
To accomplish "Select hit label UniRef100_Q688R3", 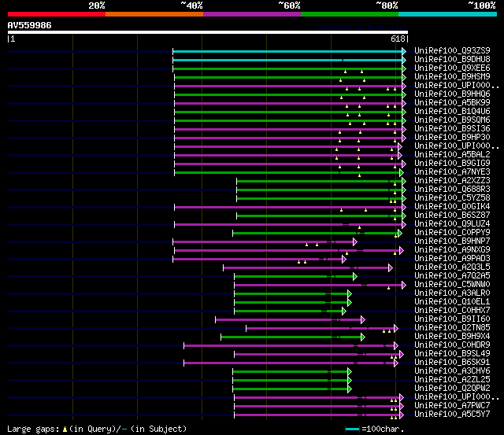I will [x=452, y=190].
